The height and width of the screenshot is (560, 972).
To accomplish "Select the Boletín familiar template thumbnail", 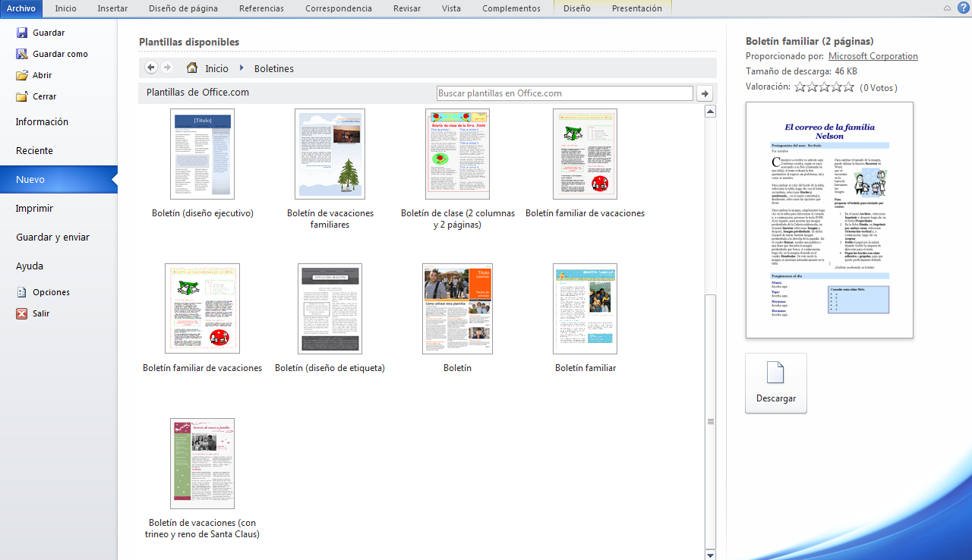I will [585, 308].
